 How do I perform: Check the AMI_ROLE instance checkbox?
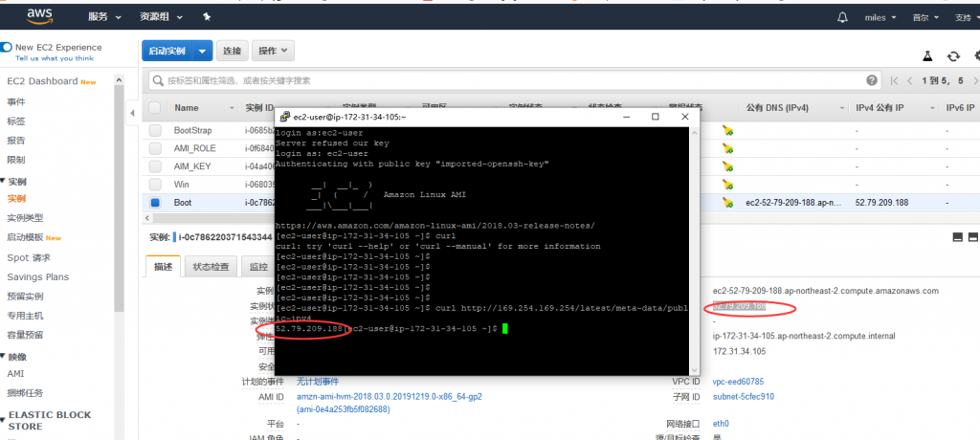155,148
